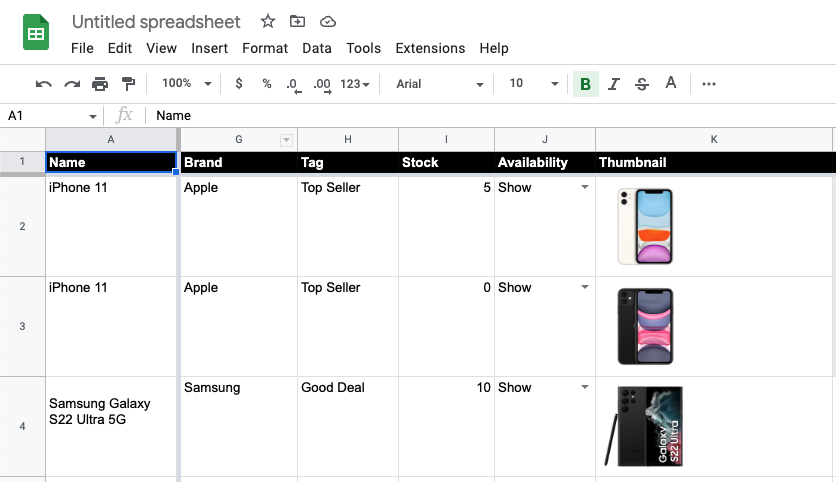This screenshot has width=836, height=482.
Task: Click the white iPhone 11 thumbnail
Action: click(x=645, y=226)
